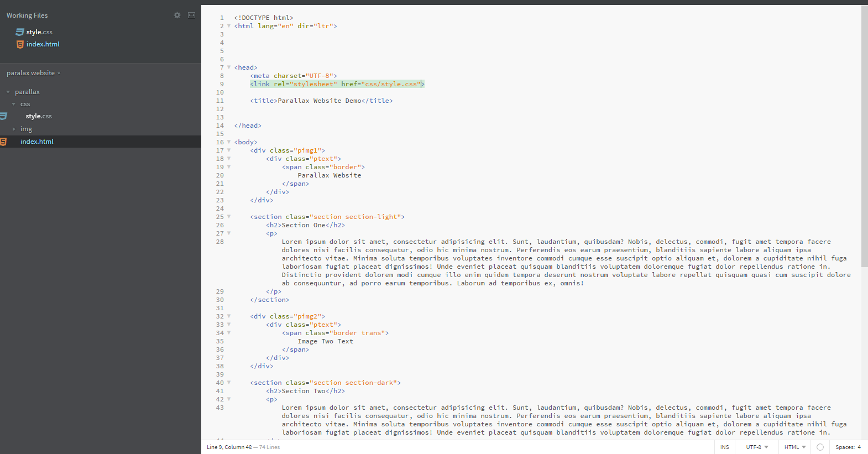The width and height of the screenshot is (868, 454).
Task: Fold the ptext div at line 33
Action: point(229,325)
